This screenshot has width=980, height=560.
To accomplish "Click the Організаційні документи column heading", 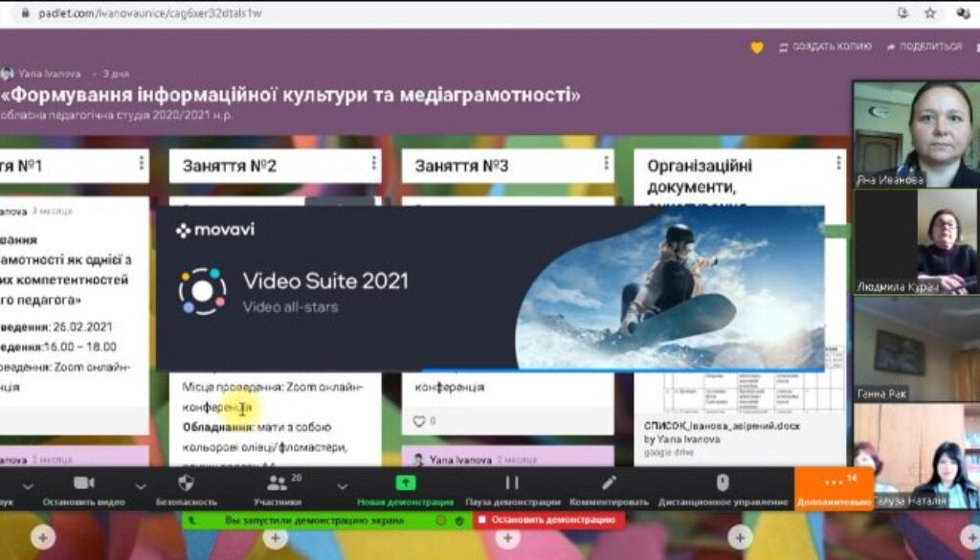I will click(x=700, y=176).
